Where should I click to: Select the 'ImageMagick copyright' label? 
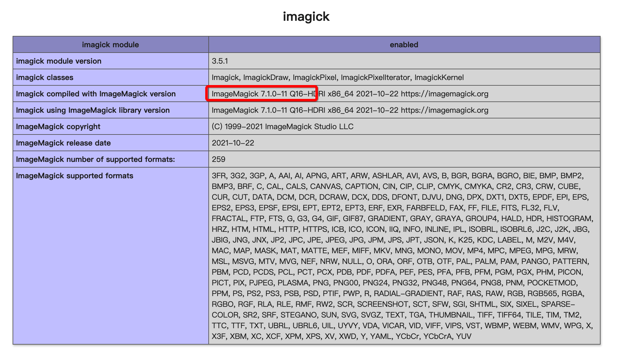coord(58,126)
